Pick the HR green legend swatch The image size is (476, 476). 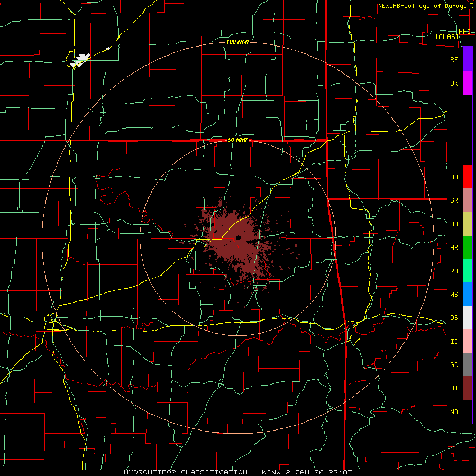coord(467,248)
